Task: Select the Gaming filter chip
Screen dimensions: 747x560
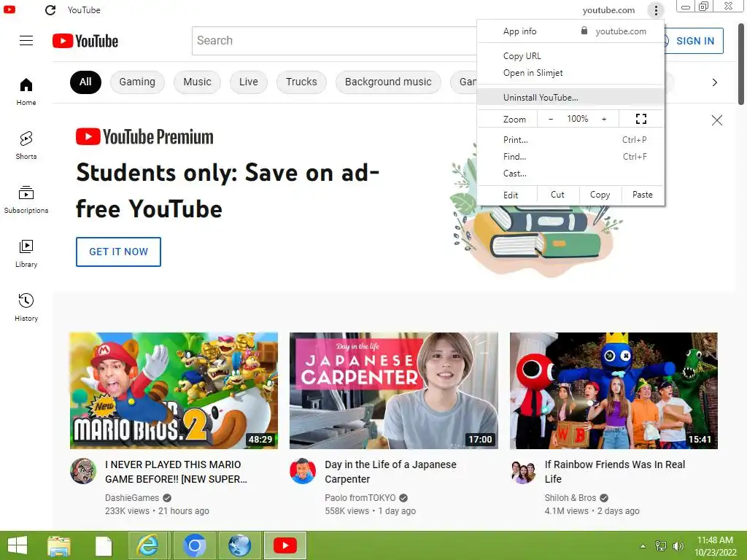Action: (137, 82)
